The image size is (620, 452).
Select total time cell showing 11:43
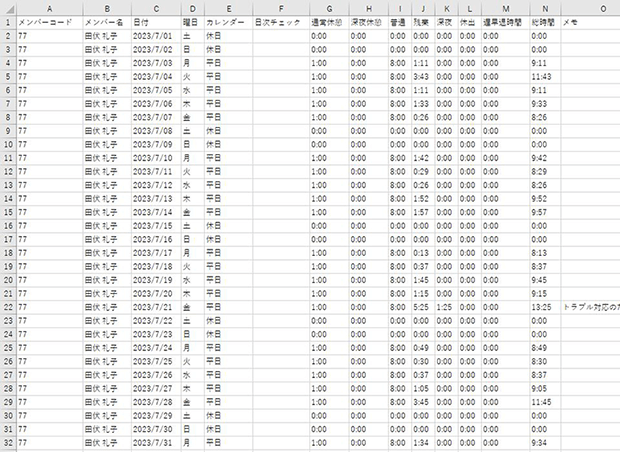pyautogui.click(x=543, y=75)
